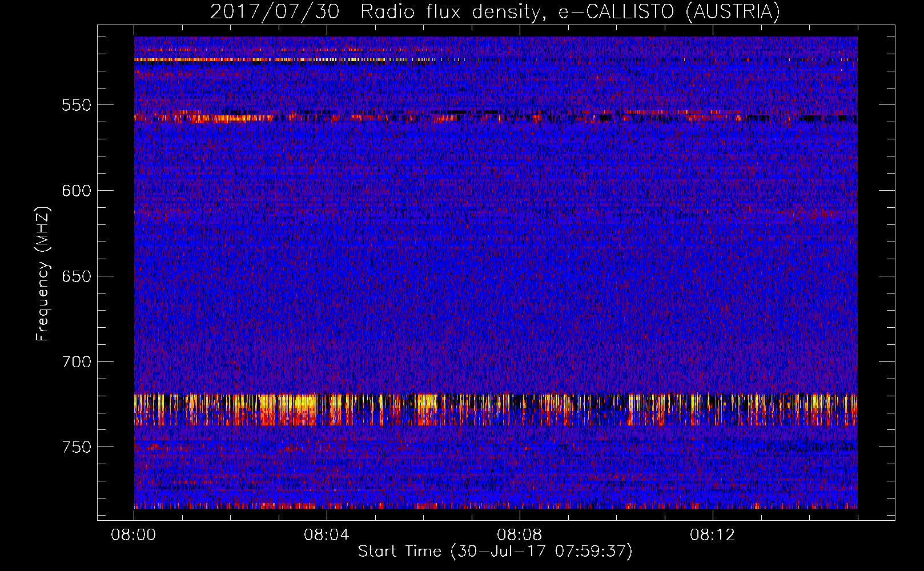924x571 pixels.
Task: Click the 650 frequency tick label
Action: [x=77, y=276]
